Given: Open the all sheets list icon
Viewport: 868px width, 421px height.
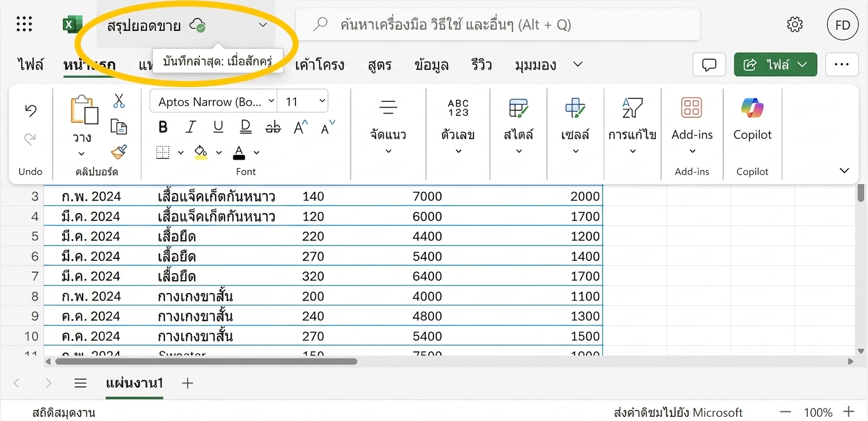Looking at the screenshot, I should pyautogui.click(x=80, y=384).
